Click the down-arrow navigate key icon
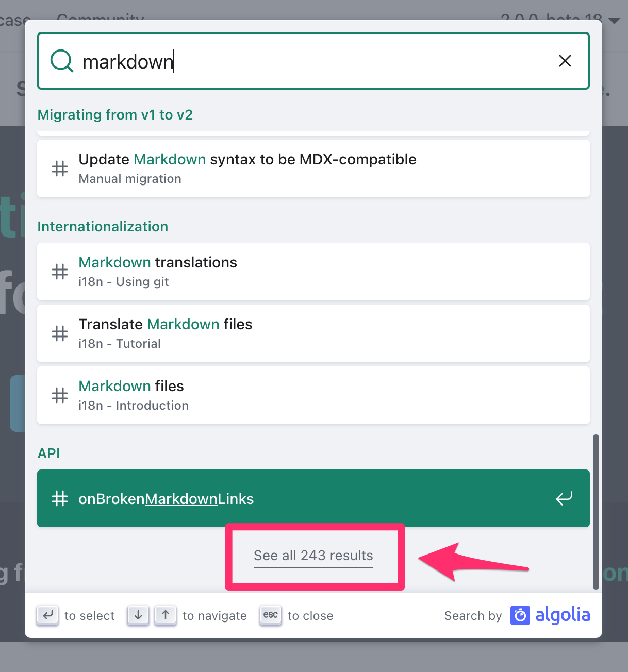This screenshot has height=672, width=628. click(138, 615)
